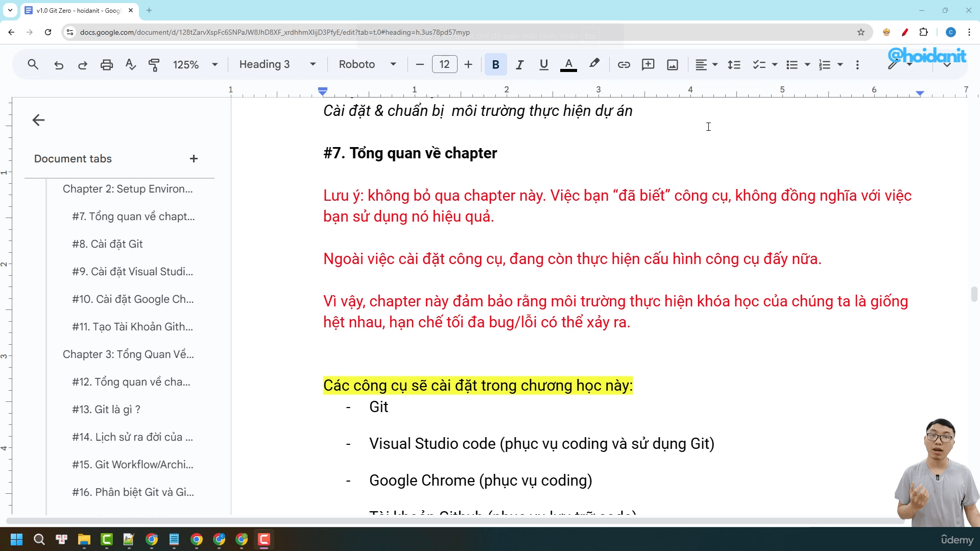Increase font size with plus button

pyautogui.click(x=468, y=65)
